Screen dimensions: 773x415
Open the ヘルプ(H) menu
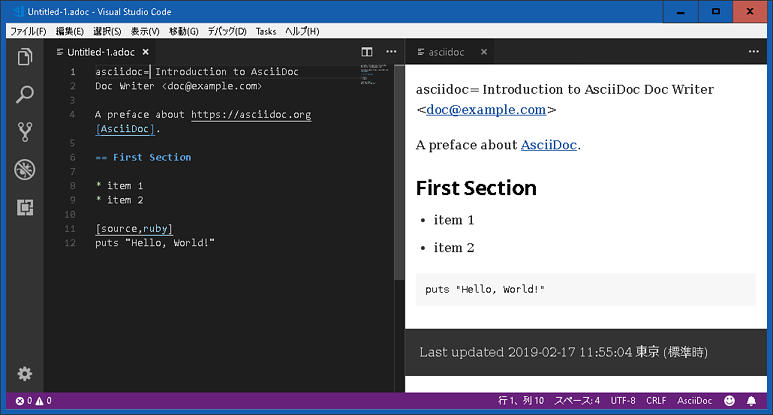click(302, 31)
